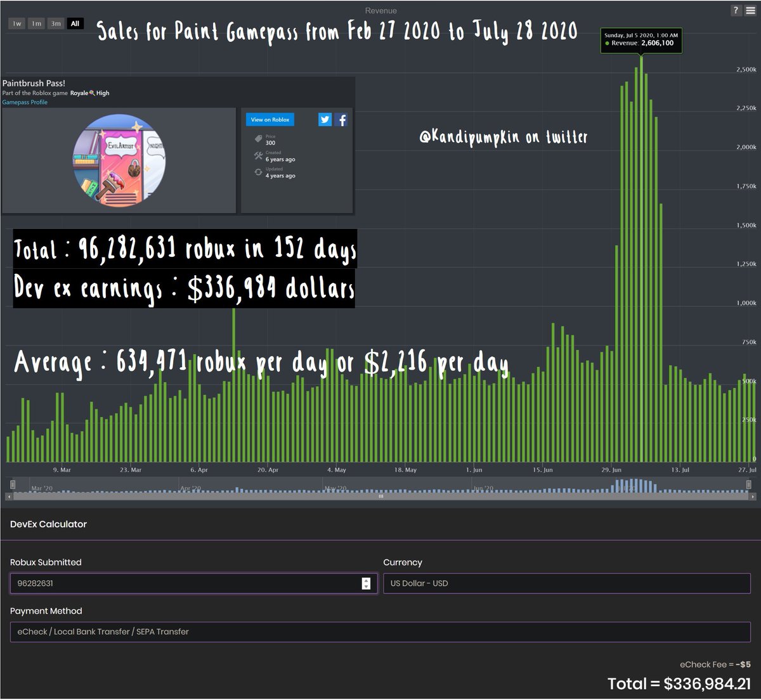Click the 18. May axis label
The width and height of the screenshot is (761, 700).
(406, 470)
